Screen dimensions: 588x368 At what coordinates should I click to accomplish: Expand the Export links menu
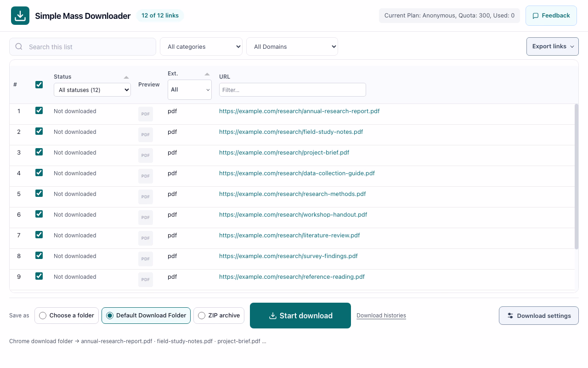(x=553, y=46)
